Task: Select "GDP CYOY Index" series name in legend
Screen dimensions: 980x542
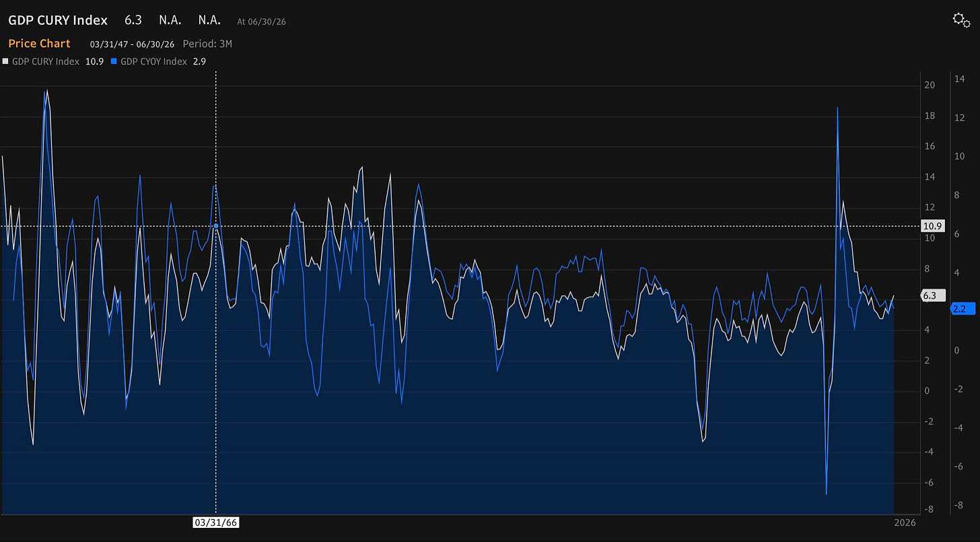Action: click(x=154, y=61)
